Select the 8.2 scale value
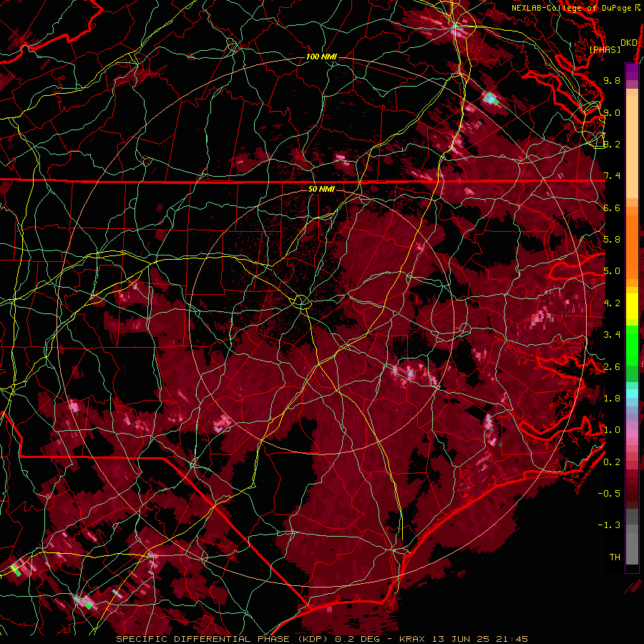This screenshot has width=644, height=644. point(612,144)
